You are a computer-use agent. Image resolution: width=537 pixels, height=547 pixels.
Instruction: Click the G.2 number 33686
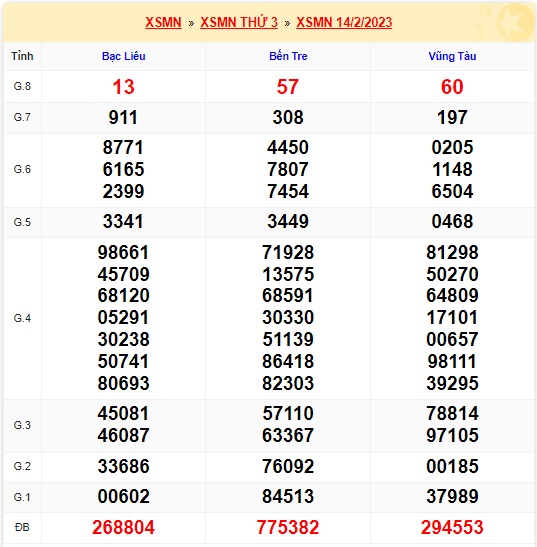click(x=123, y=466)
